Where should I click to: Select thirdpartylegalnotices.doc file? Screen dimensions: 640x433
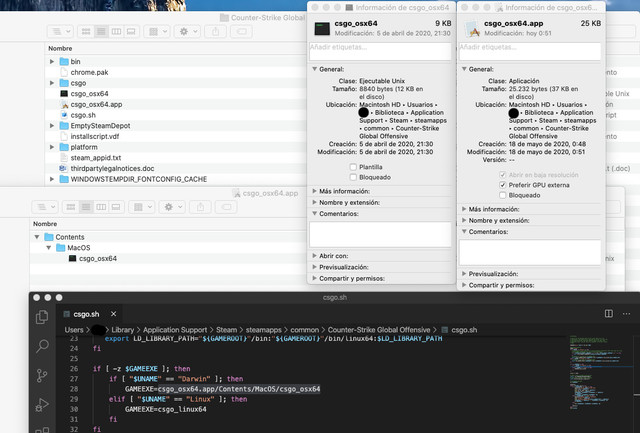pos(112,168)
